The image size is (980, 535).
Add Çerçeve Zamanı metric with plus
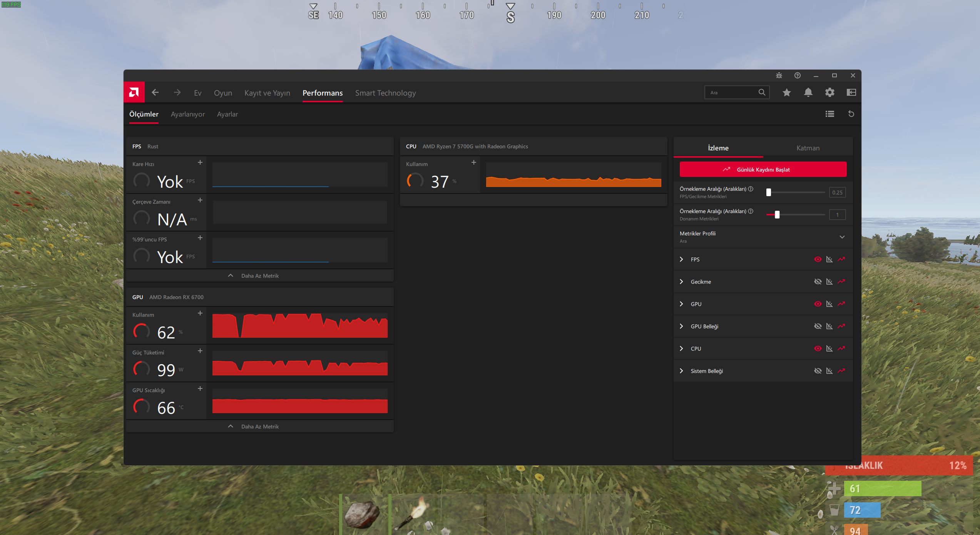pos(200,200)
